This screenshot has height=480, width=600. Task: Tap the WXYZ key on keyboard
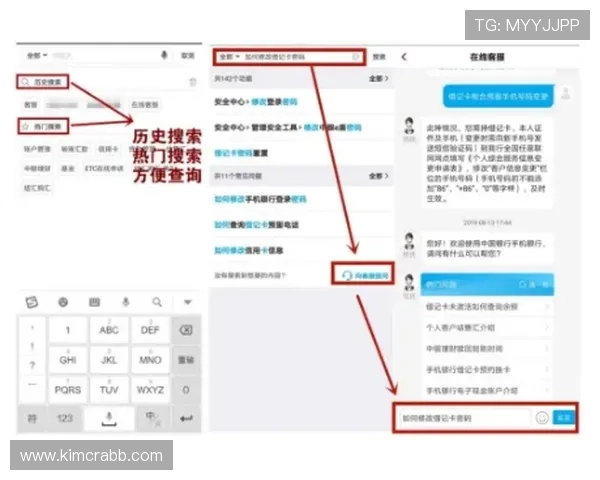(150, 390)
